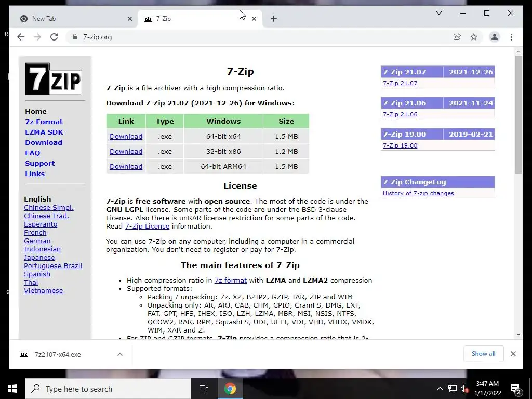Image resolution: width=532 pixels, height=399 pixels.
Task: Open the Windows Start menu
Action: (x=12, y=389)
